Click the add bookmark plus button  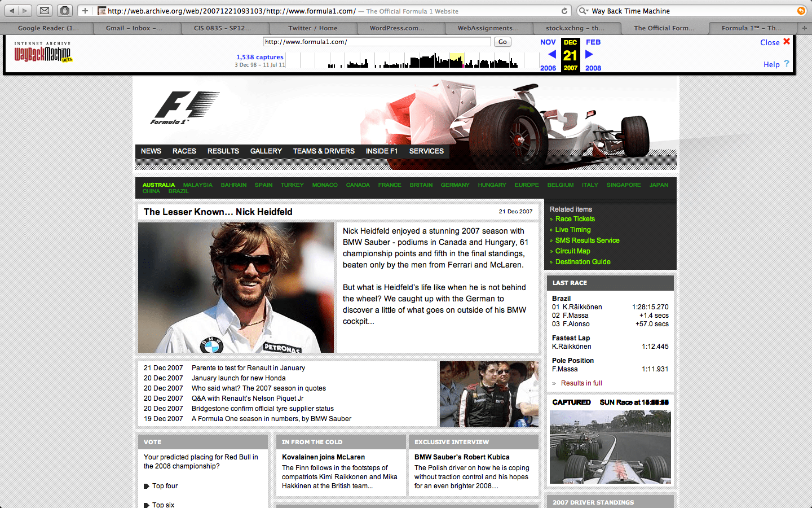point(85,11)
